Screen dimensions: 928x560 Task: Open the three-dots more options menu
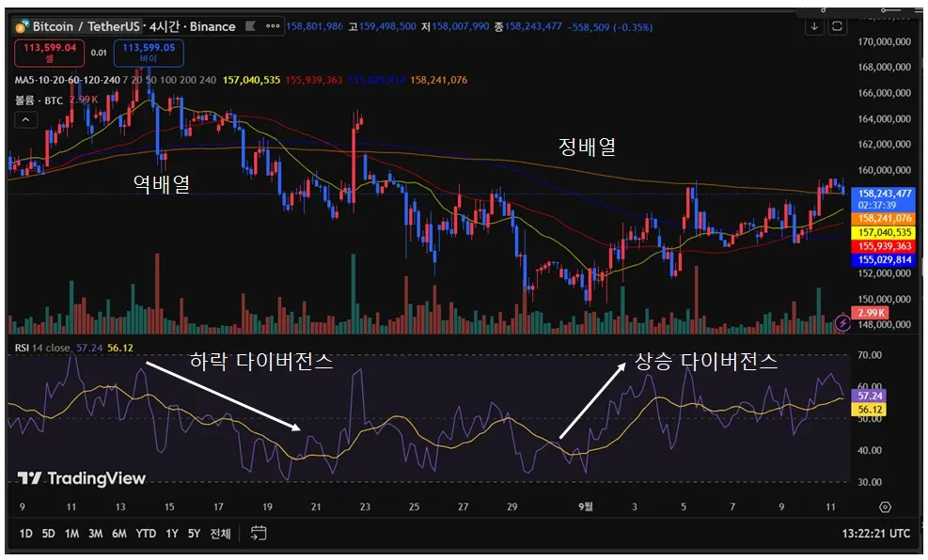coord(273,26)
